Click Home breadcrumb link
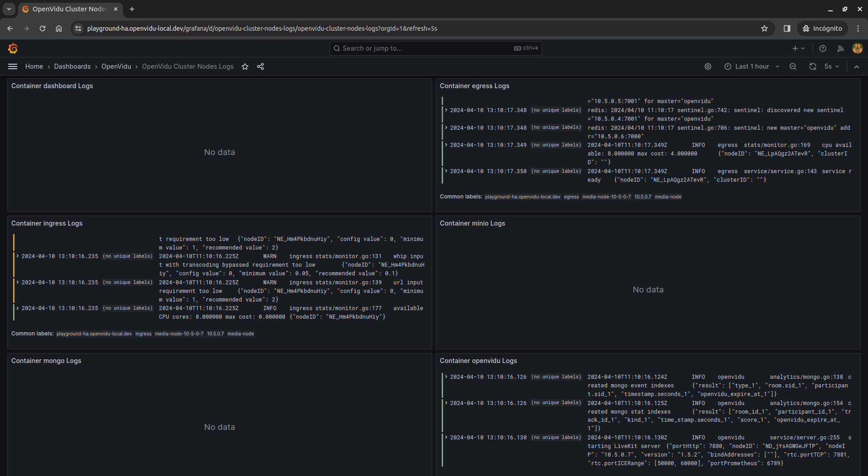Image resolution: width=868 pixels, height=476 pixels. tap(34, 66)
